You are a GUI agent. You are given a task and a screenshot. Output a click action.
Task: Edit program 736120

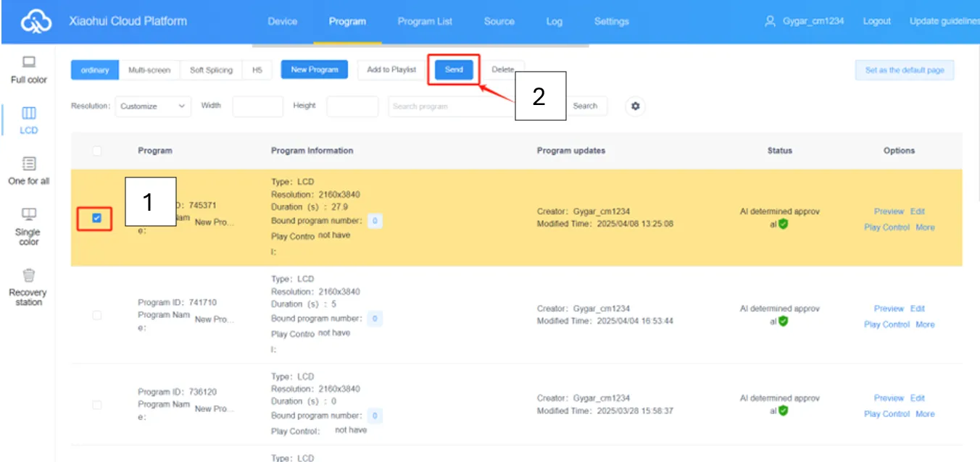(918, 398)
